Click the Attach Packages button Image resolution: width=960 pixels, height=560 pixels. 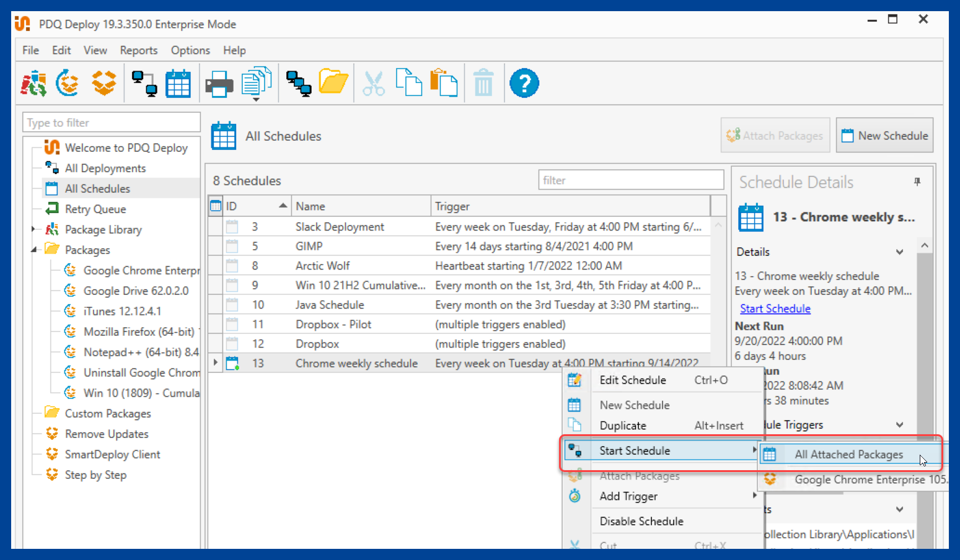click(775, 136)
